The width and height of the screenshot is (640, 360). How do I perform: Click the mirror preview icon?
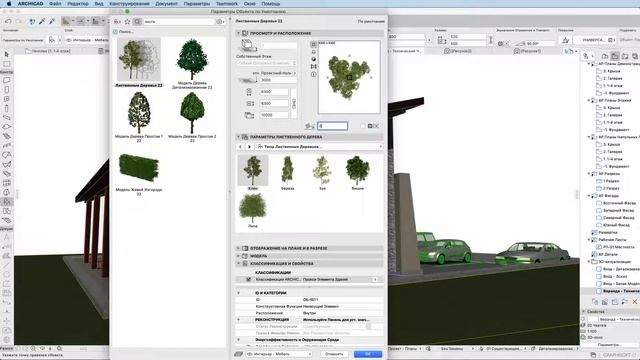[x=313, y=67]
